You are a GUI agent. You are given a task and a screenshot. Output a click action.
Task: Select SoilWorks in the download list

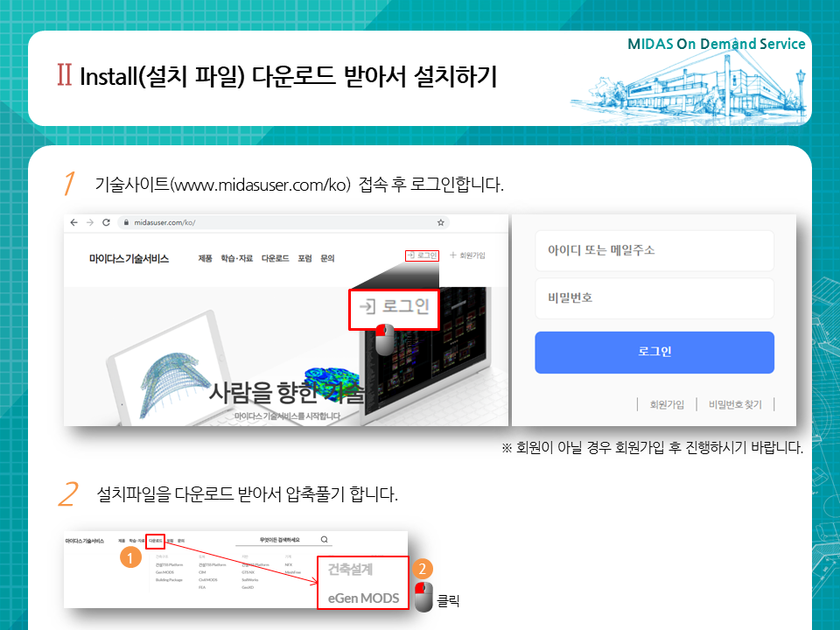pos(250,579)
